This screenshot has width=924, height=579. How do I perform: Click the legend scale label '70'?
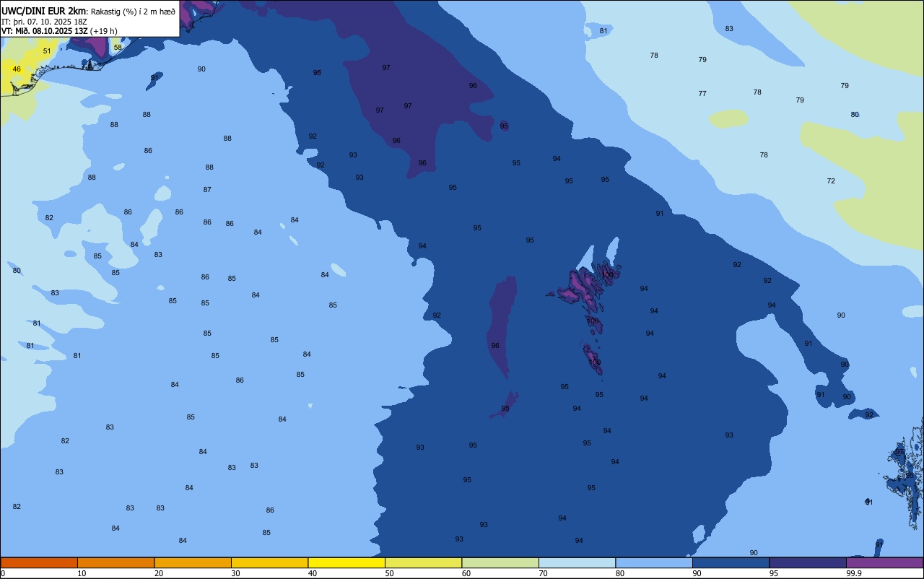click(543, 573)
